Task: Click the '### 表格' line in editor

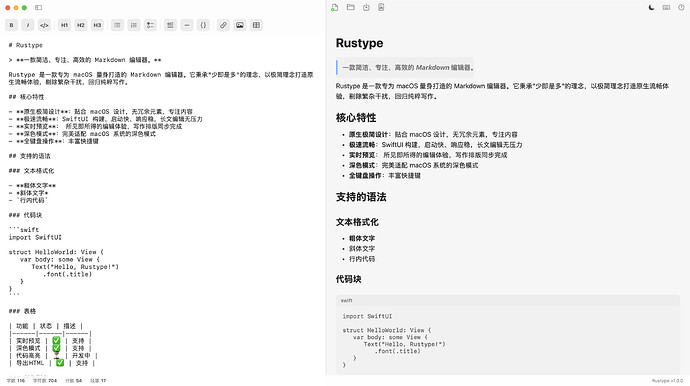Action: point(22,311)
